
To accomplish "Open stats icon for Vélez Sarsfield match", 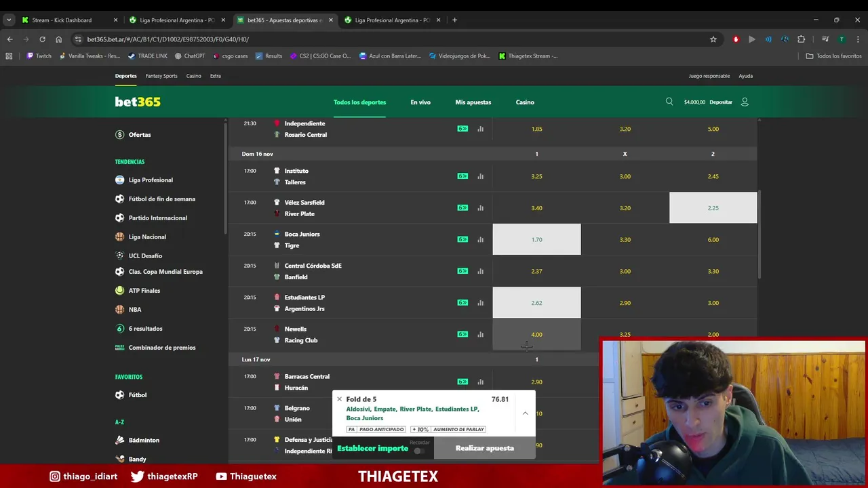I will point(480,208).
